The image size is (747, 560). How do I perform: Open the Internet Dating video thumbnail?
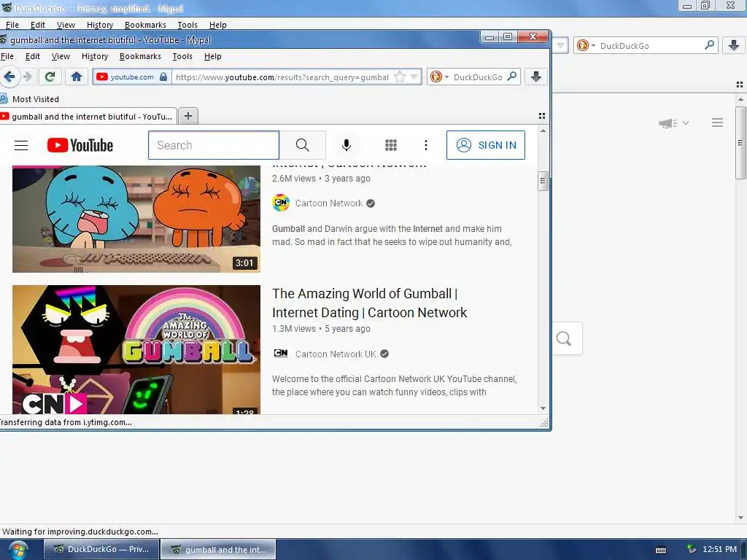(136, 349)
